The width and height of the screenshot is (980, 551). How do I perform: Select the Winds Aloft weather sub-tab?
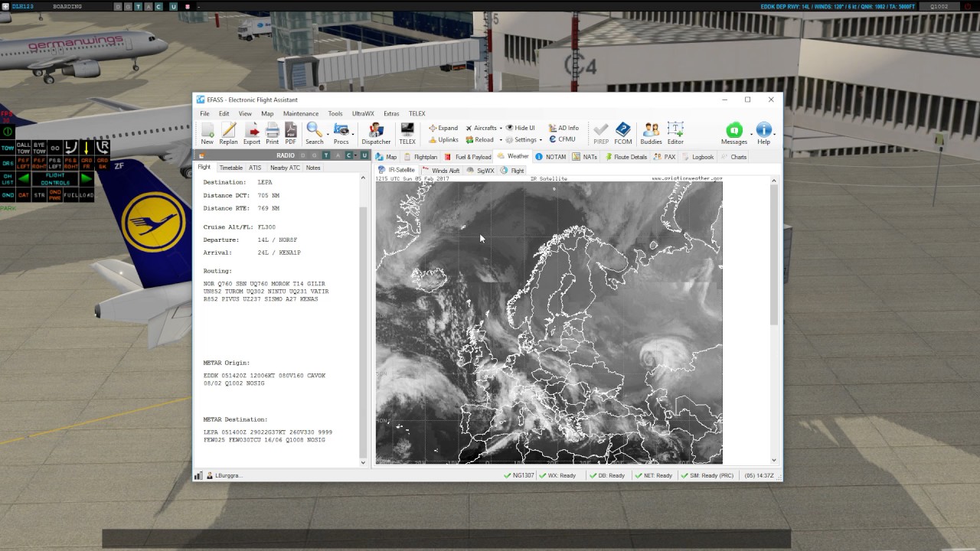pyautogui.click(x=441, y=171)
